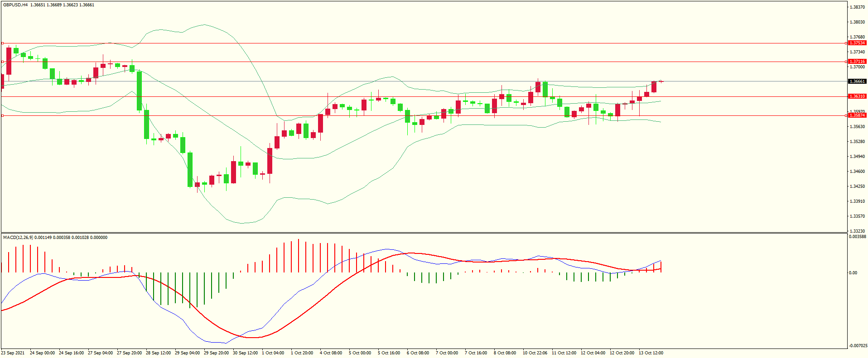Click the 1 Oct 04:00 time label

coord(273,353)
